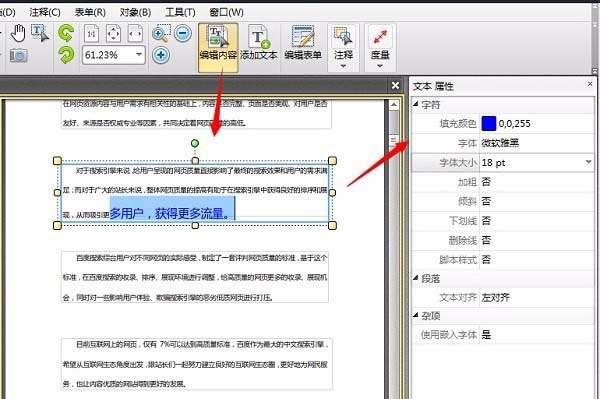This screenshot has width=600, height=399.
Task: Open the 注释(C) menu
Action: pos(45,12)
